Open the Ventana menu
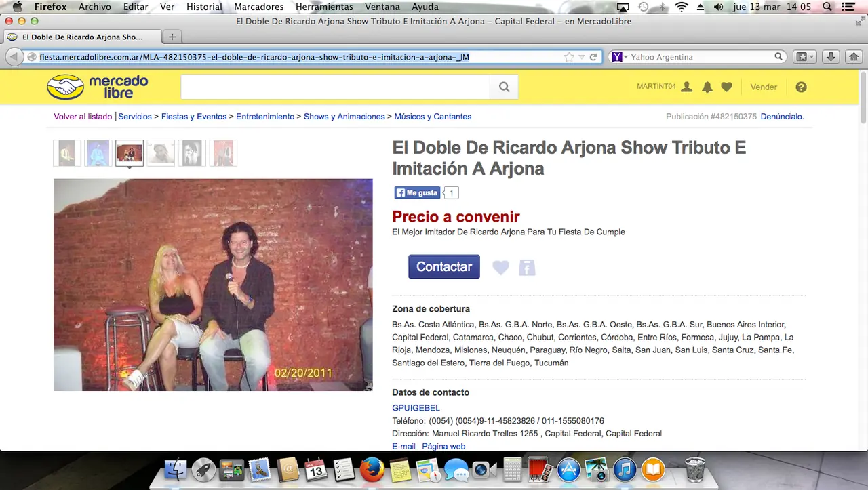The image size is (868, 490). click(x=382, y=7)
